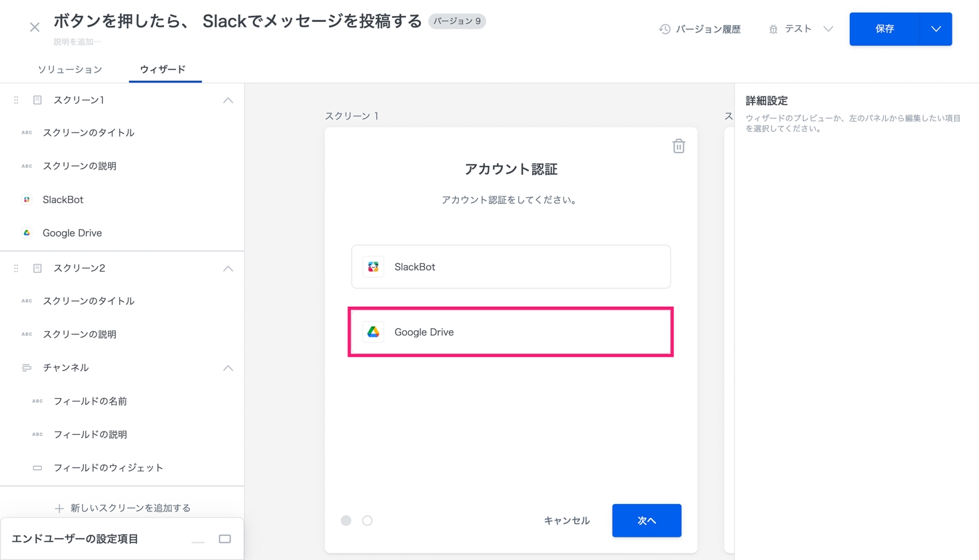This screenshot has width=979, height=560.
Task: Select the first page indicator dot
Action: [346, 521]
